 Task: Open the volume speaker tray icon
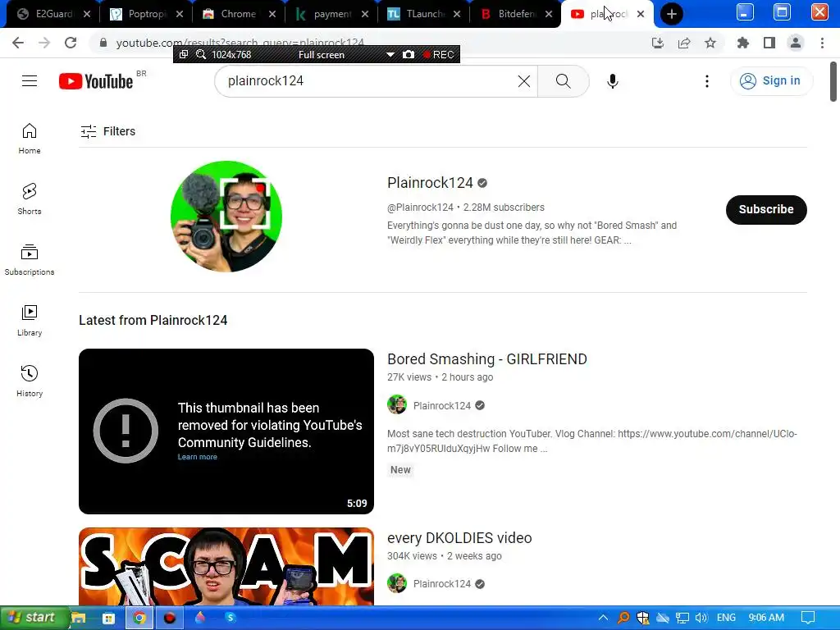click(701, 618)
